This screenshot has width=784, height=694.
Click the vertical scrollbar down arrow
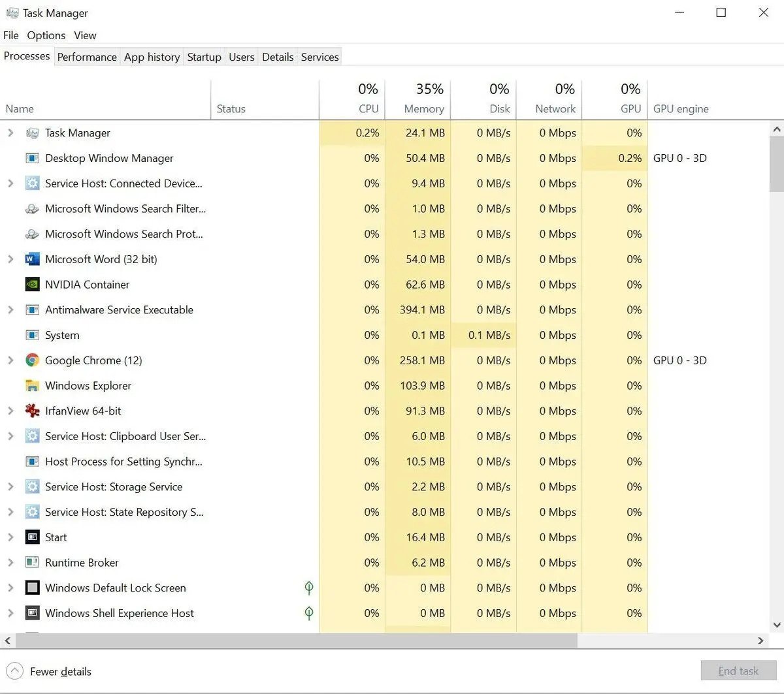(776, 625)
